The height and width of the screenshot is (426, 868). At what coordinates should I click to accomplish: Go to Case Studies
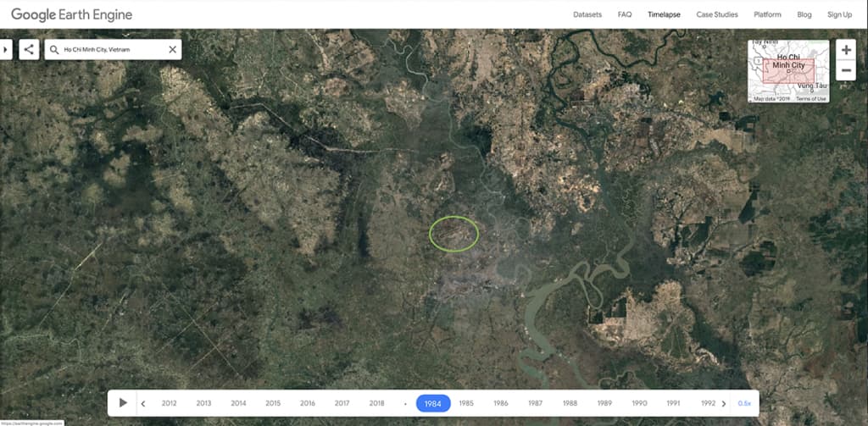[x=717, y=15]
